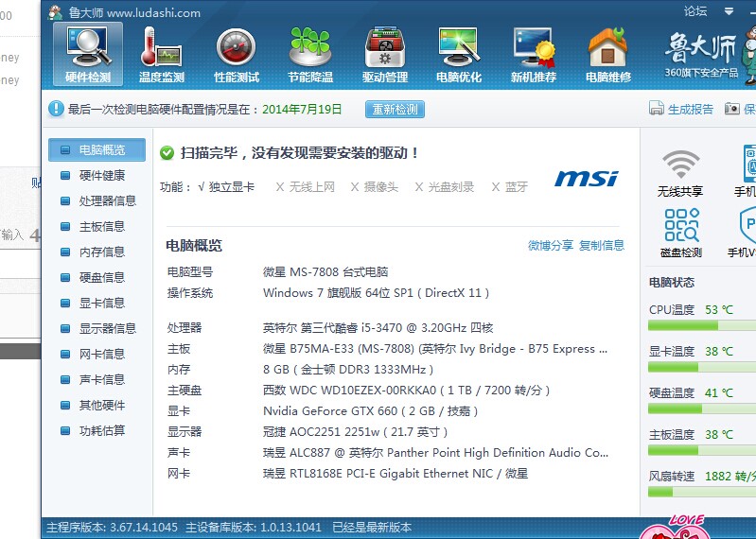Screen dimensions: 756x539
Task: Click 复制信息 copy info link
Action: coord(602,246)
